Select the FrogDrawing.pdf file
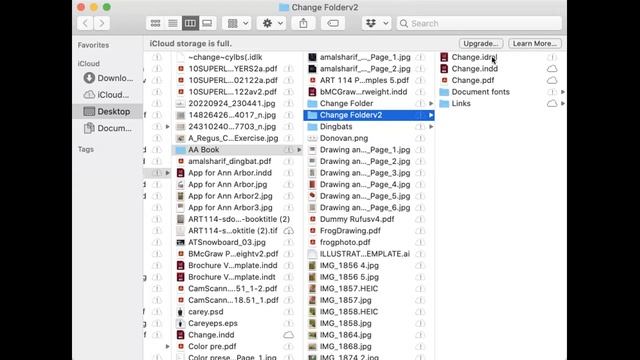This screenshot has height=360, width=640. point(350,231)
